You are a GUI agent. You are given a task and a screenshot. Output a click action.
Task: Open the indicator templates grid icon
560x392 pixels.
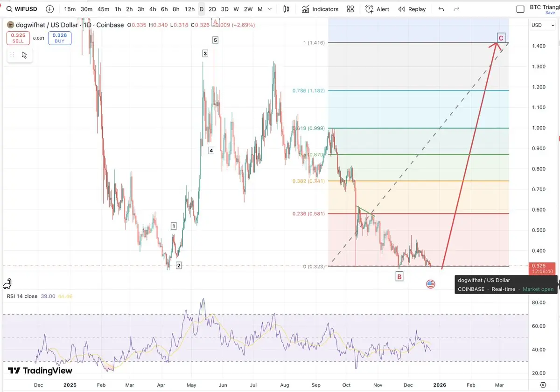[x=350, y=9]
